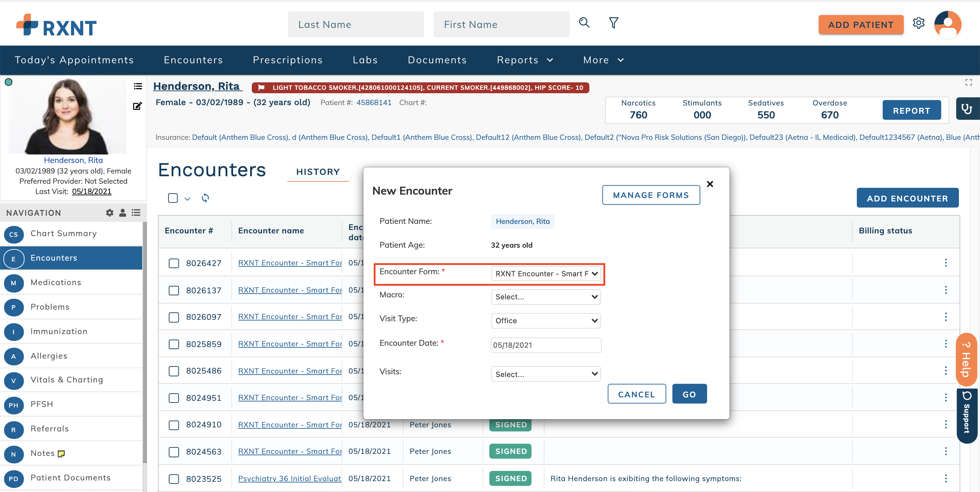Refresh the encounters list

click(205, 198)
